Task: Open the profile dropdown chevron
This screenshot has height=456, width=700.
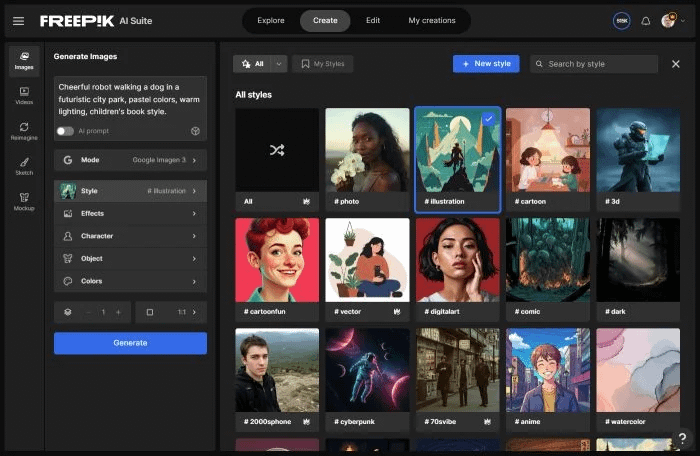Action: 683,21
